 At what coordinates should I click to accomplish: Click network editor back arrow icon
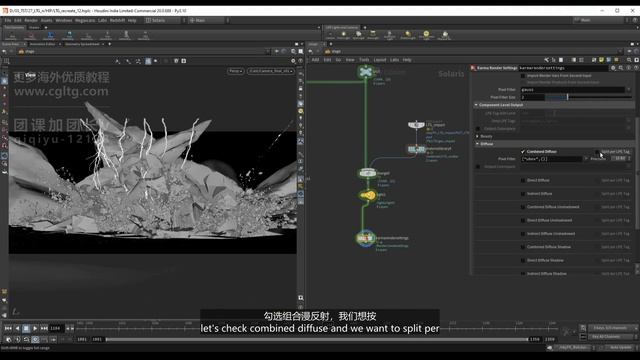coord(311,51)
